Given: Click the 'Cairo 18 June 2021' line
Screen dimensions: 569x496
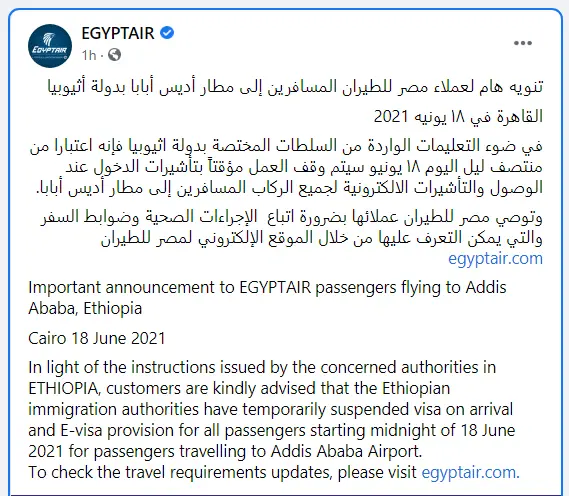Looking at the screenshot, I should (x=97, y=338).
